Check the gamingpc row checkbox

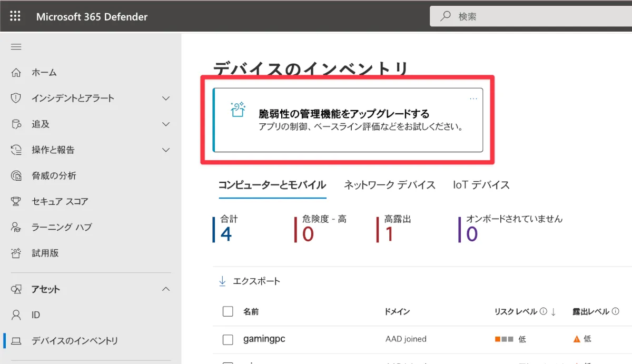tap(228, 339)
